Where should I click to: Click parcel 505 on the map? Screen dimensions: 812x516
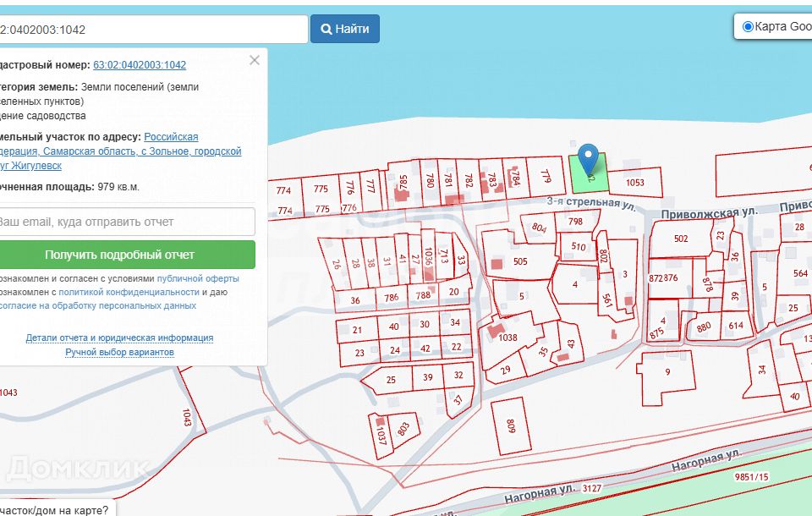[x=518, y=261]
